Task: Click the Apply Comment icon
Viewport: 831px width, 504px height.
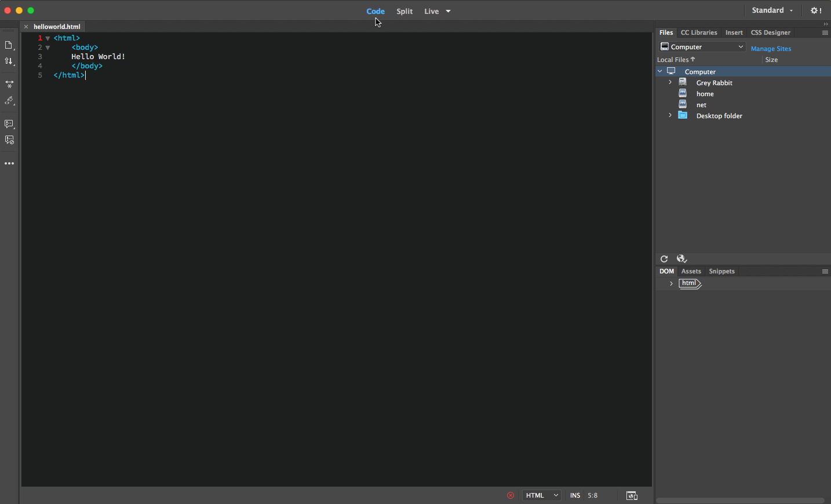Action: (9, 124)
